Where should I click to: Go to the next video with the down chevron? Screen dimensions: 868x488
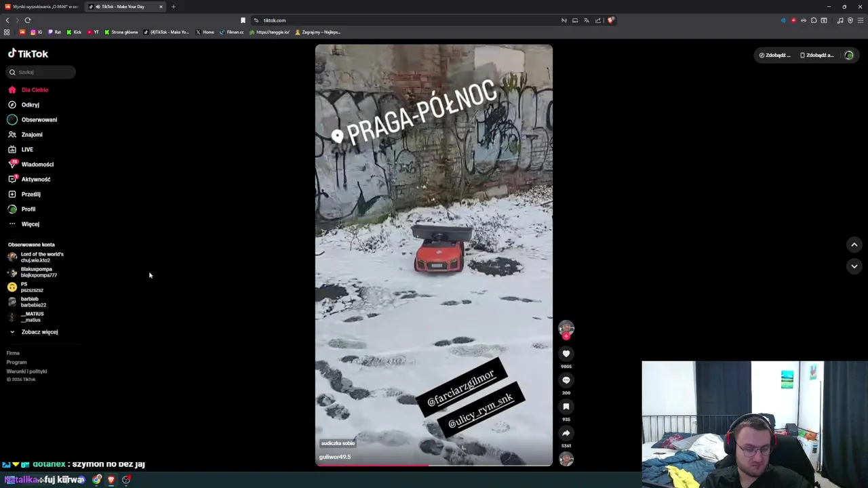854,266
